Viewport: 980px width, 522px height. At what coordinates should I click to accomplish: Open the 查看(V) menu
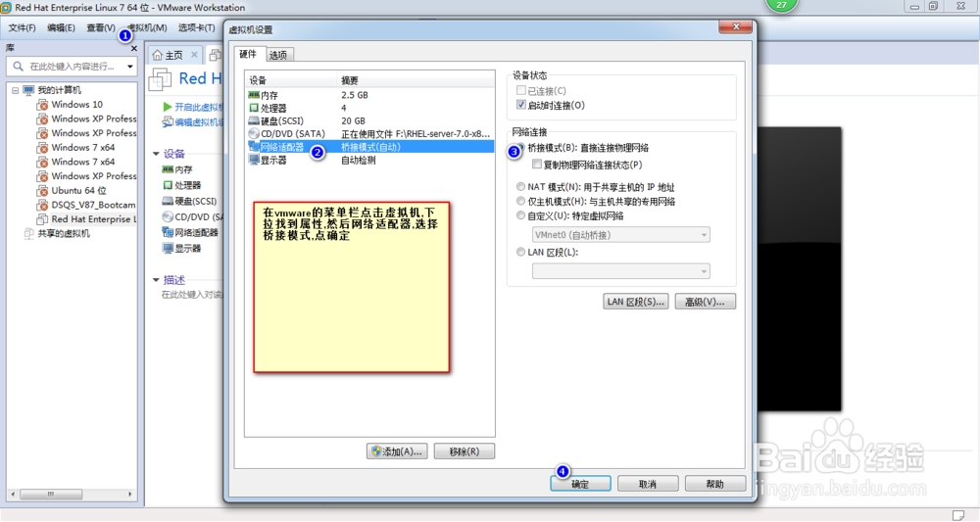pos(101,27)
